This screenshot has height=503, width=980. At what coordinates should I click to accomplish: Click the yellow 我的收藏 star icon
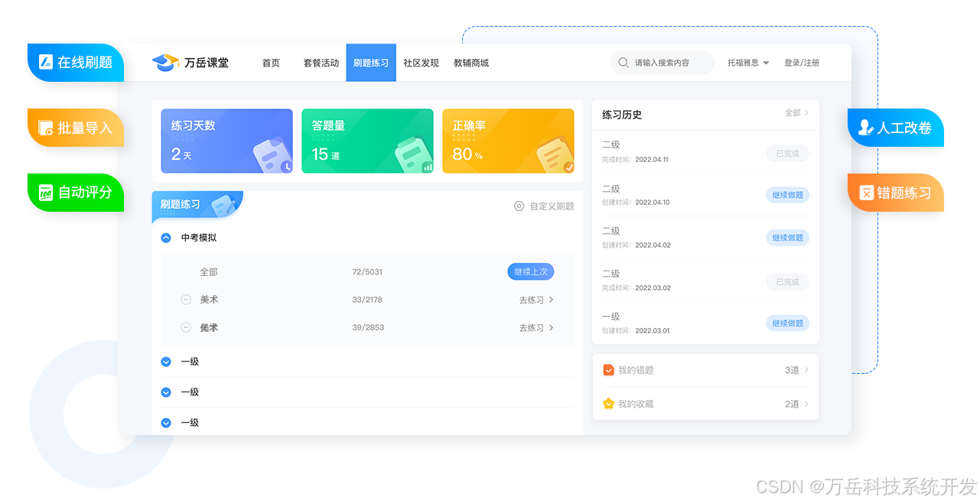click(609, 404)
